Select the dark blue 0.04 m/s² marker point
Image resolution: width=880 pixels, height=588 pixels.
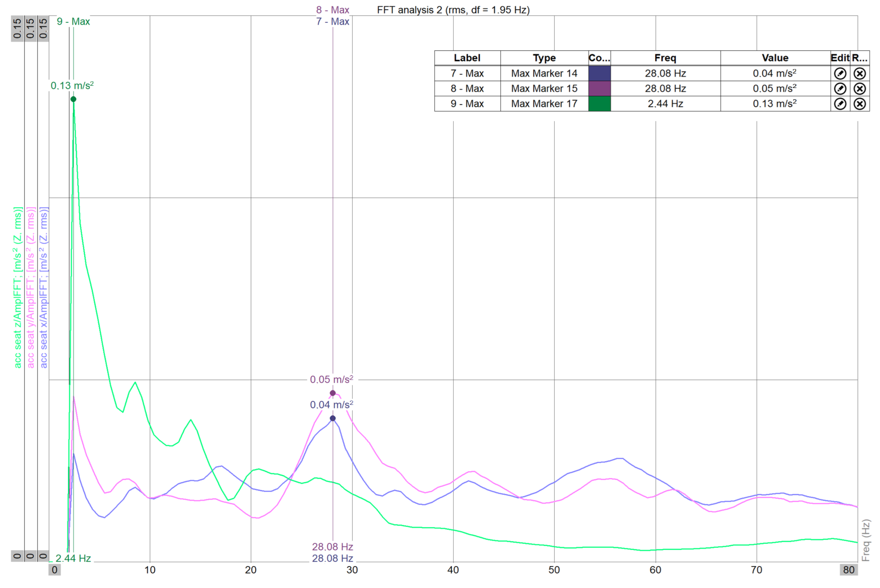(332, 418)
